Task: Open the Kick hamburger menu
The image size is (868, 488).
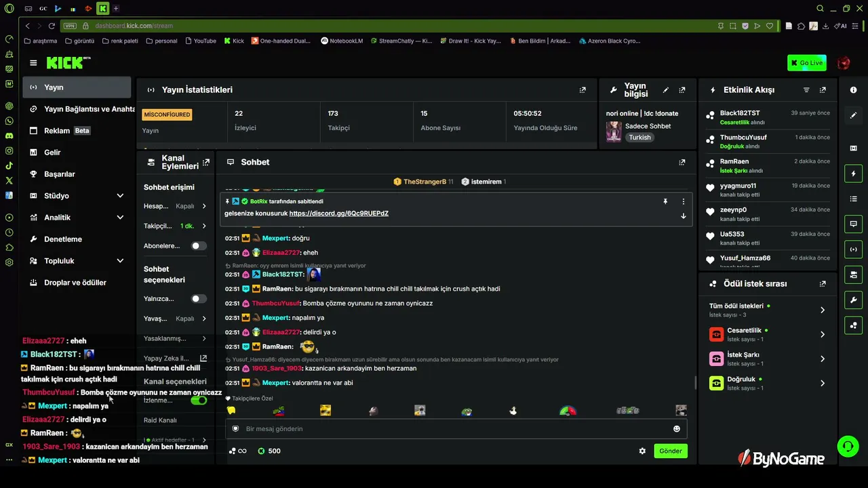Action: [x=33, y=63]
